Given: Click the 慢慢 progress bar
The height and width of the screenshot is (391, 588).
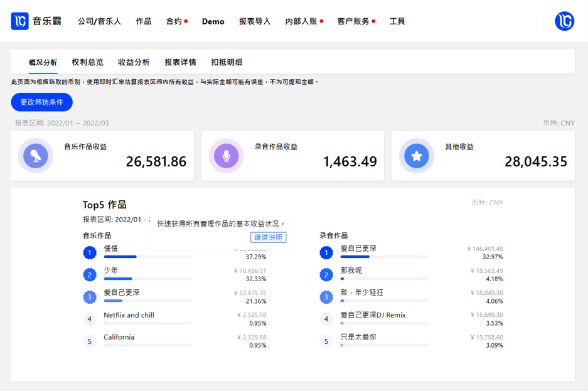Looking at the screenshot, I should click(x=147, y=257).
